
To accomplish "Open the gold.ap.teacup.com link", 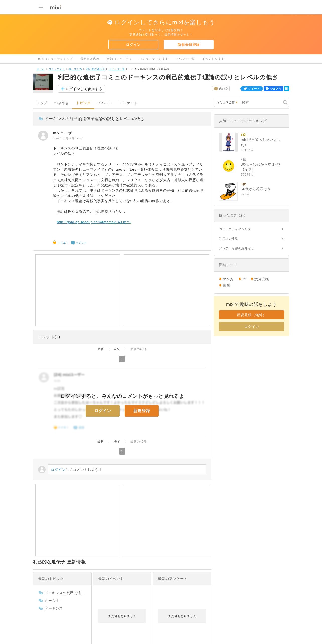I will [94, 222].
